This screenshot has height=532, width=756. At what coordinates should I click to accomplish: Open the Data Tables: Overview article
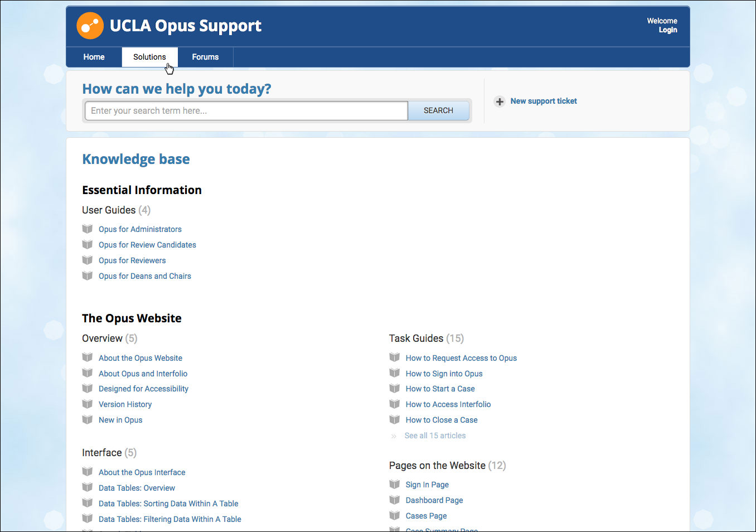pos(137,488)
